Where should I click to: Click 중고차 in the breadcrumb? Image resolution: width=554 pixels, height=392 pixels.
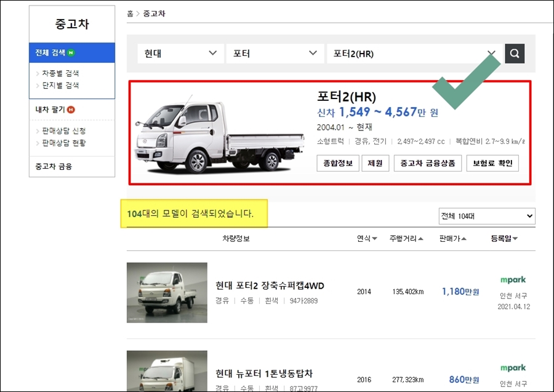(x=154, y=14)
